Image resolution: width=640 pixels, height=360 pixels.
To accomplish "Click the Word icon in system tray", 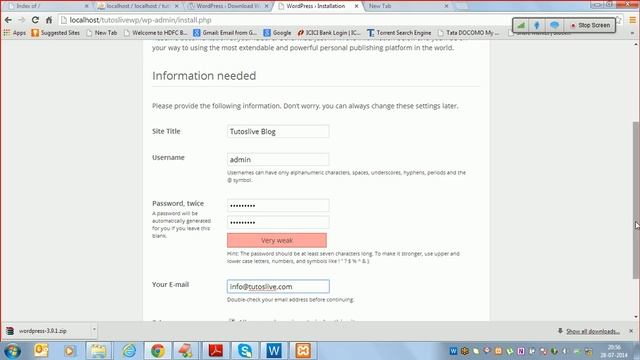I will 453,351.
